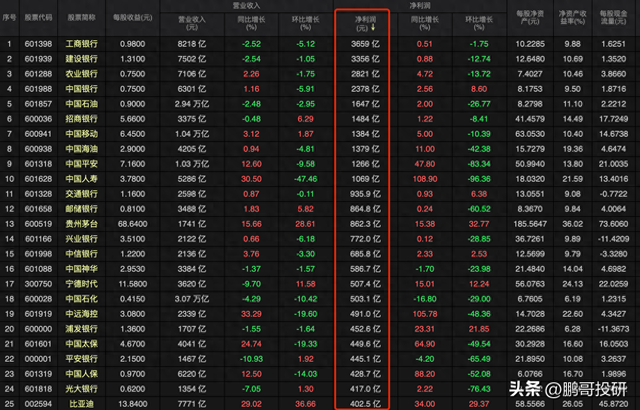Open stock 工商银行
Screen dimensions: 640x410
click(x=82, y=44)
